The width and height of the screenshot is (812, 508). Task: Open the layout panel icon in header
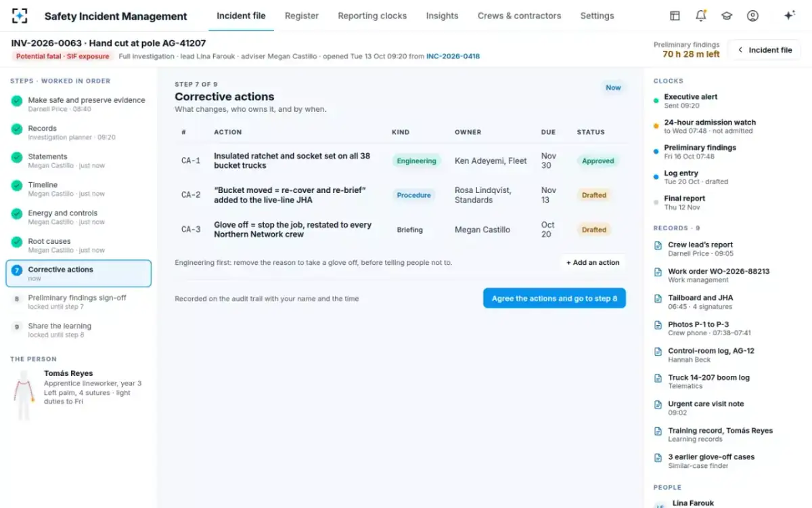pyautogui.click(x=675, y=16)
